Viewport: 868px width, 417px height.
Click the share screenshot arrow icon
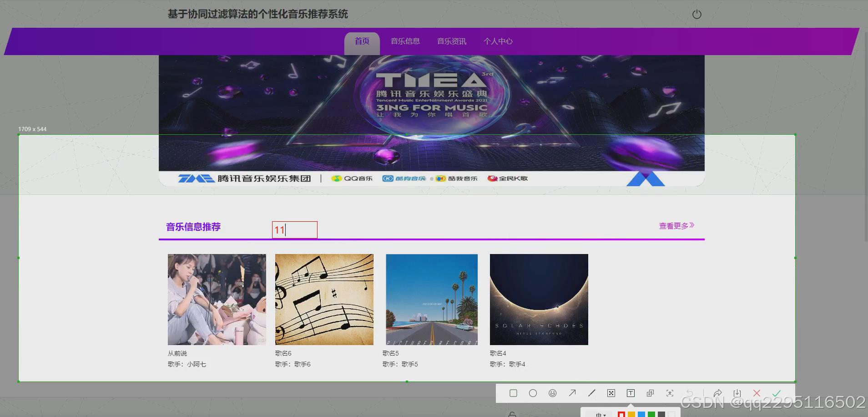click(717, 393)
